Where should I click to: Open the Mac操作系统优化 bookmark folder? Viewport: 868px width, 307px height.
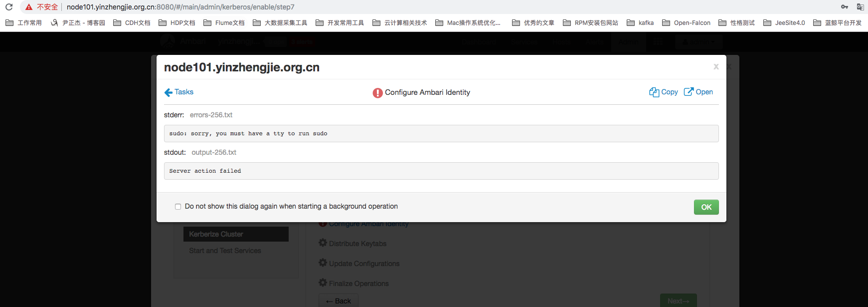click(468, 23)
